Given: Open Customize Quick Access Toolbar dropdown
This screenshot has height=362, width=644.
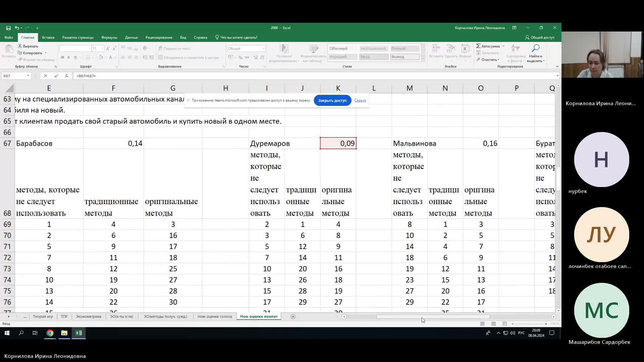Looking at the screenshot, I should click(x=37, y=28).
